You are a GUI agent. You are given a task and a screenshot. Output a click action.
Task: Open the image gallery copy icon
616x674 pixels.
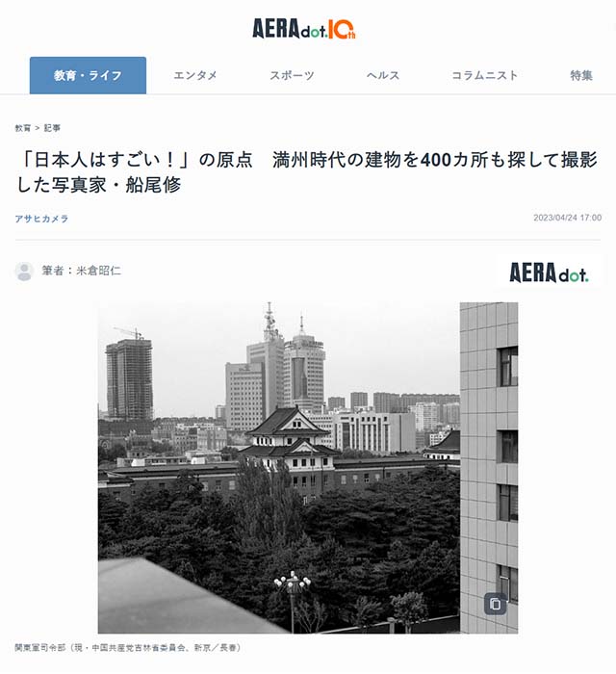pyautogui.click(x=496, y=604)
